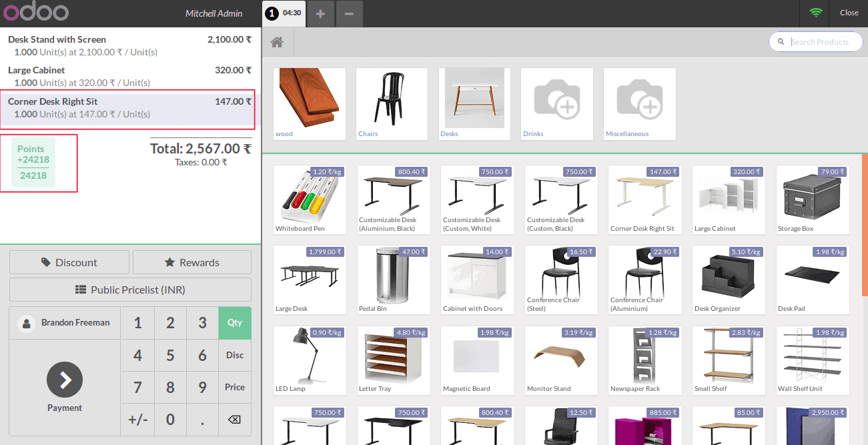868x445 pixels.
Task: Add Small Shelf product
Action: (729, 360)
